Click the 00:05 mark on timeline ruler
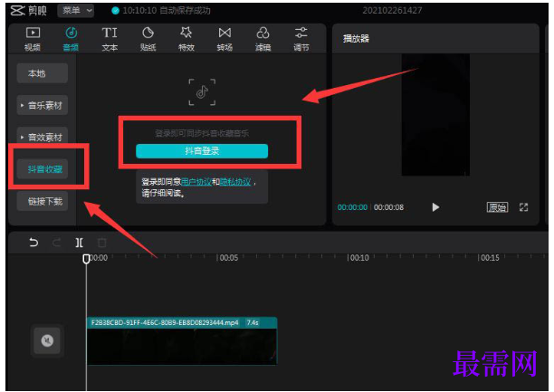554x392 pixels. pyautogui.click(x=229, y=258)
